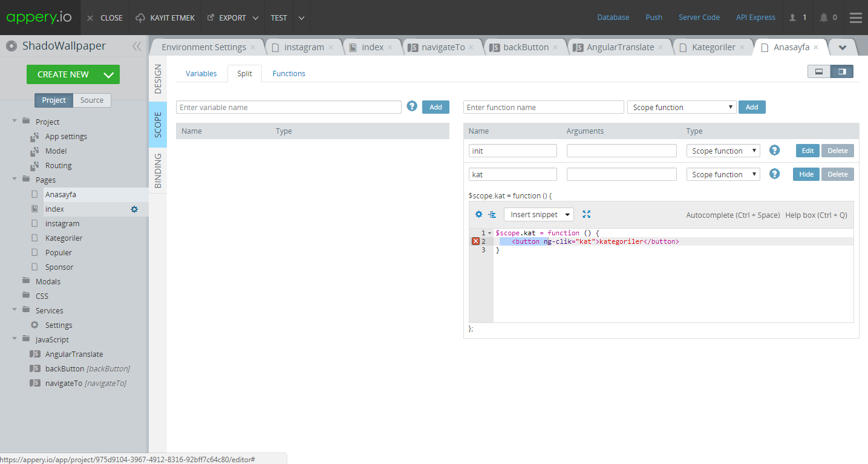
Task: Switch to bottom panel layout icon
Action: click(819, 71)
